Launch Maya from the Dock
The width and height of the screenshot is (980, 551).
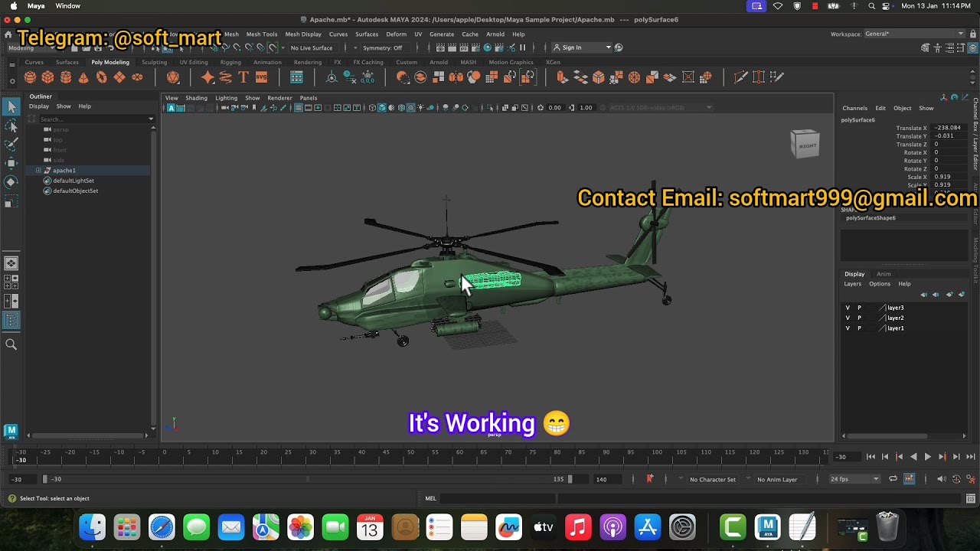[768, 527]
